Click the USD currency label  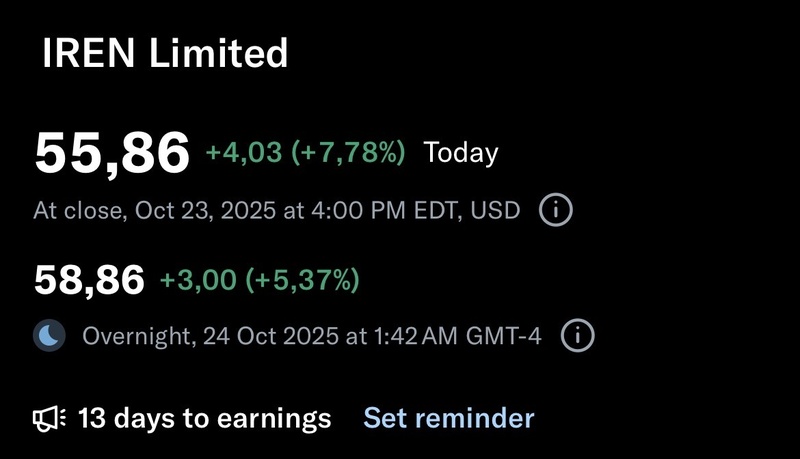tap(500, 211)
